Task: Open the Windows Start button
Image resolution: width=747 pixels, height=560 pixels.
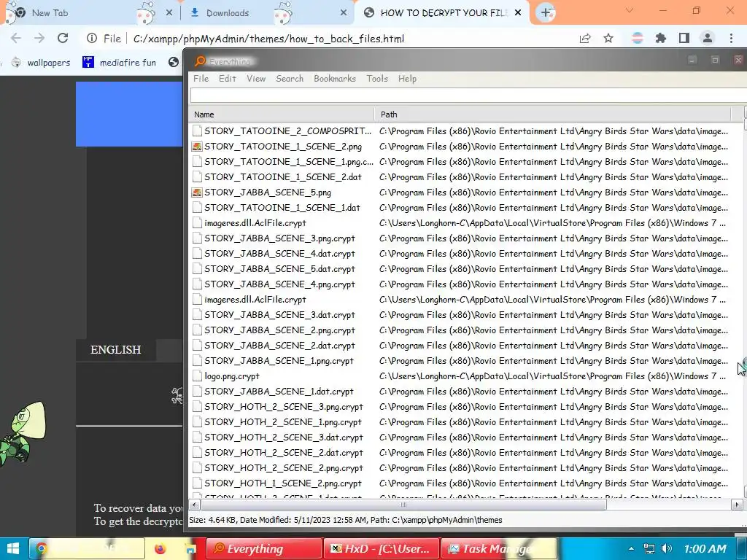Action: (13, 548)
